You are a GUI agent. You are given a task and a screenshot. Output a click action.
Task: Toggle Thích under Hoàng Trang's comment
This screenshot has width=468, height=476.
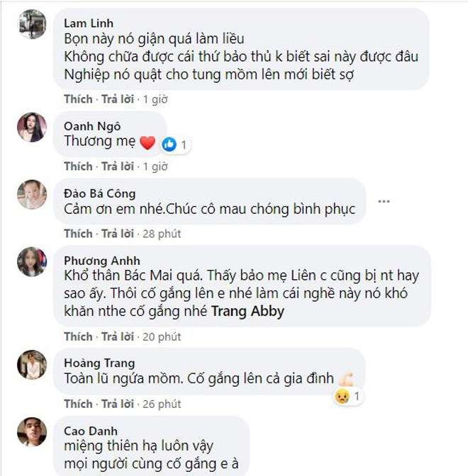(x=78, y=404)
